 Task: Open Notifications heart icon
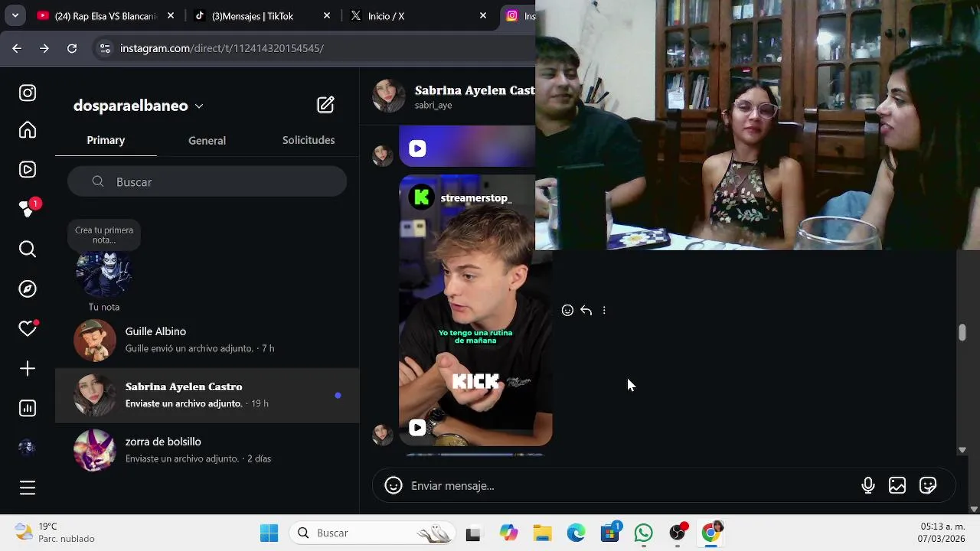[28, 329]
